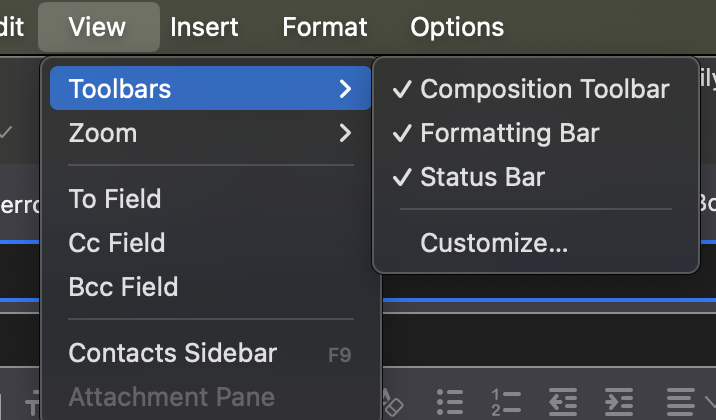This screenshot has width=716, height=420.
Task: Click the bulleted list icon
Action: point(451,401)
